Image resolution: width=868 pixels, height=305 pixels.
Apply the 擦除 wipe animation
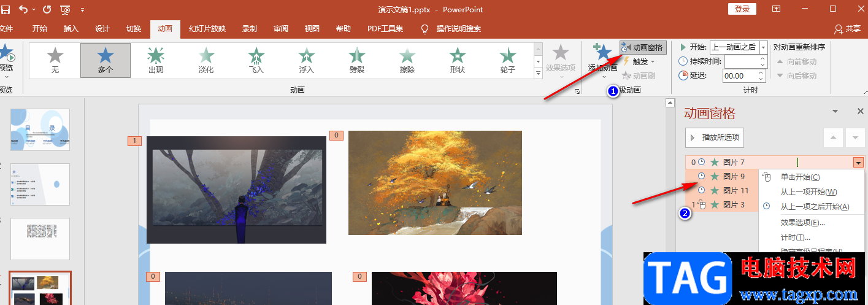[407, 61]
